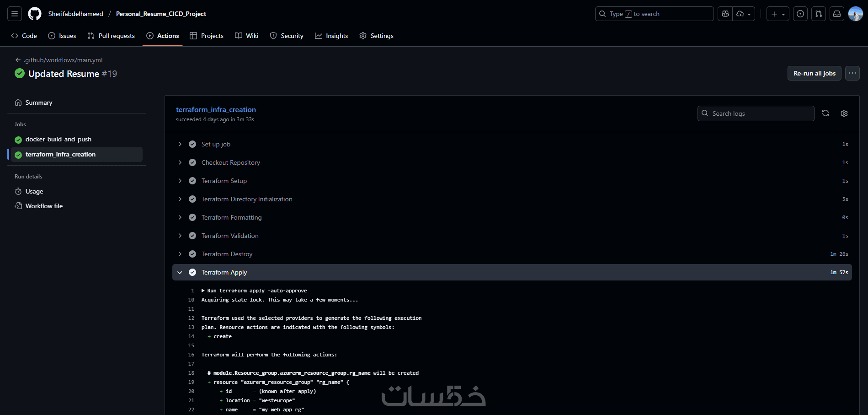Screen dimensions: 868x415
Task: Expand the Terraform Formatting step
Action: (x=180, y=217)
